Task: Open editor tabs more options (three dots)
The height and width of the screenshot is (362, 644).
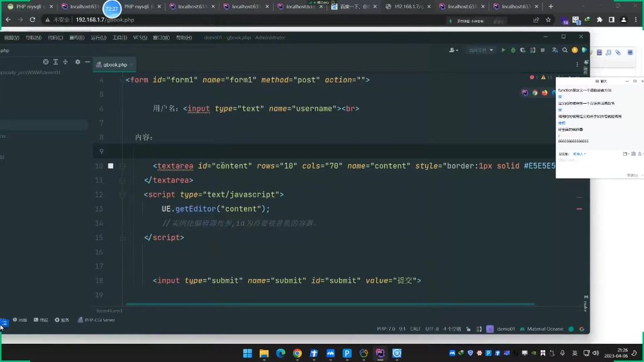Action: point(577,65)
